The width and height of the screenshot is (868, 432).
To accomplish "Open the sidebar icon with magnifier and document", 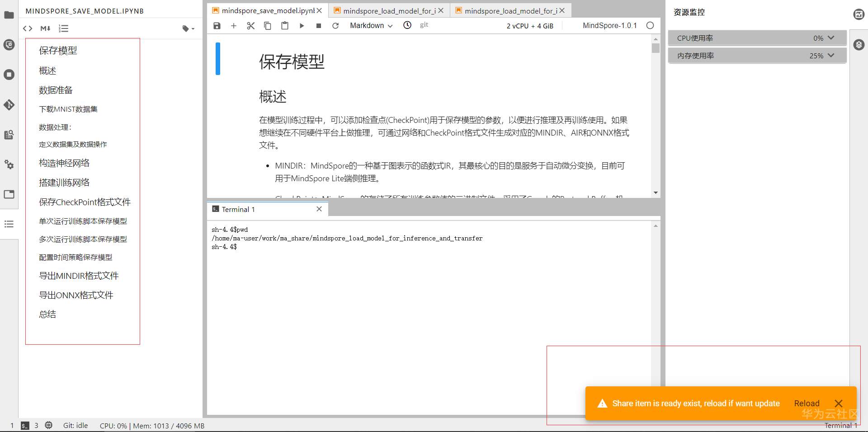I will point(9,135).
